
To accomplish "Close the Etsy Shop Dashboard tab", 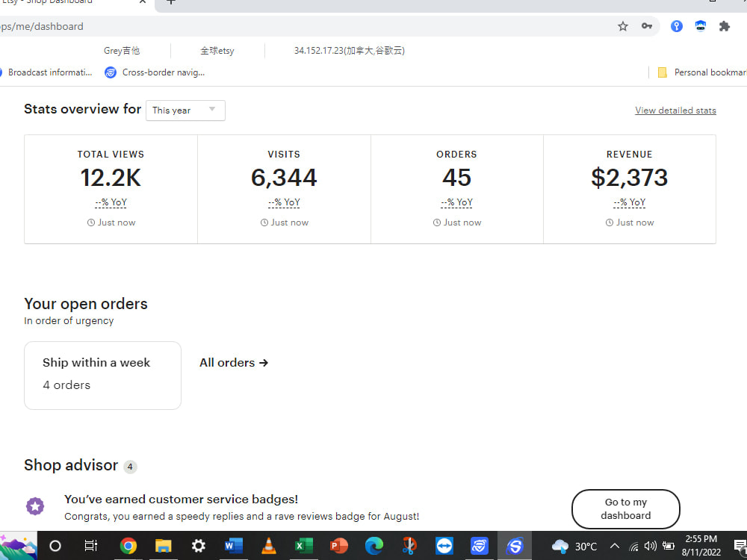I will [x=143, y=2].
